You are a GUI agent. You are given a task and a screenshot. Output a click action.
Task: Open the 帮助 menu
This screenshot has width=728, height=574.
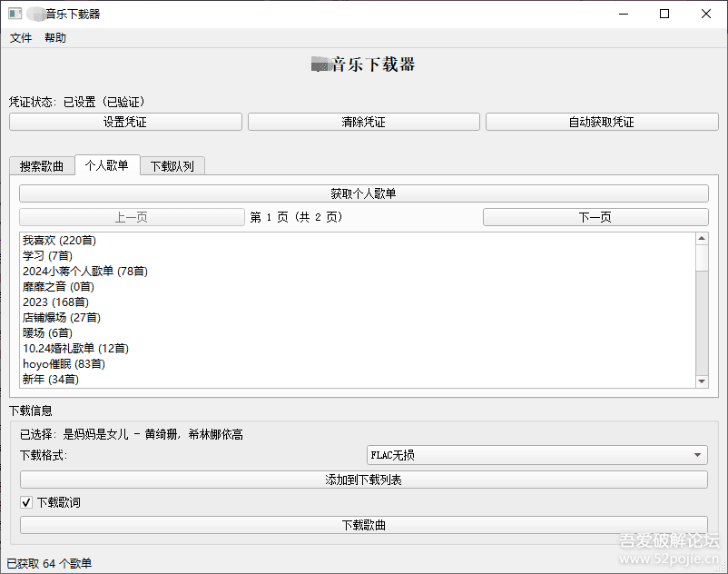coord(54,38)
